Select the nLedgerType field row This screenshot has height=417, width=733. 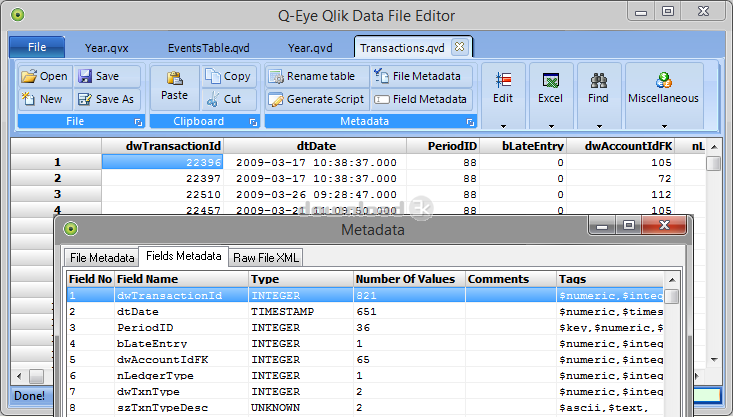[x=365, y=376]
